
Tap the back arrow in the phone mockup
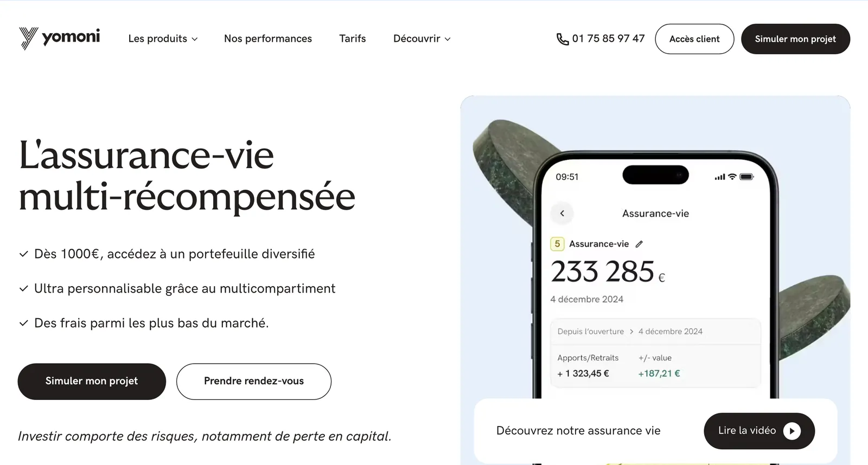coord(562,213)
